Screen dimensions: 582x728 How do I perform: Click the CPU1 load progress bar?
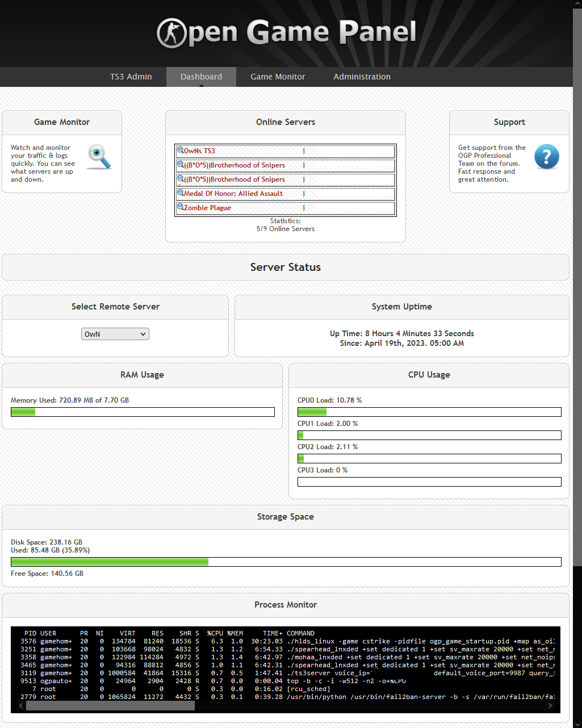click(429, 435)
